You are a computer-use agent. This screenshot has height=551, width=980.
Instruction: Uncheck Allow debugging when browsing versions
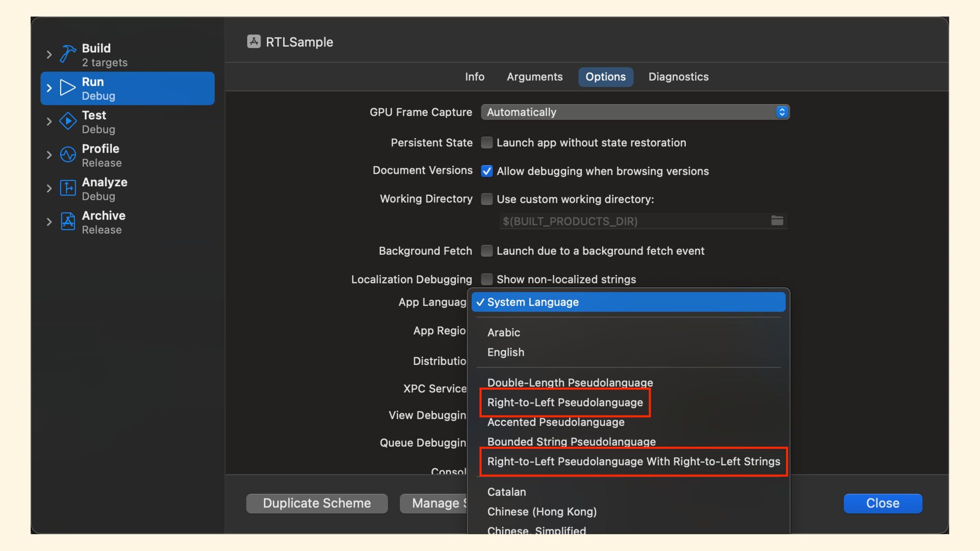tap(487, 171)
